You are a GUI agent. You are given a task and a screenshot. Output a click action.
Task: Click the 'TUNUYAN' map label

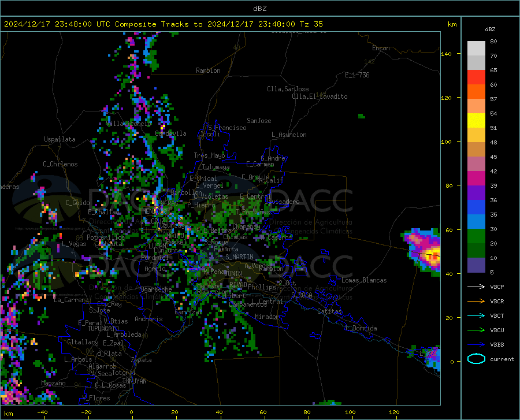pyautogui.click(x=134, y=381)
